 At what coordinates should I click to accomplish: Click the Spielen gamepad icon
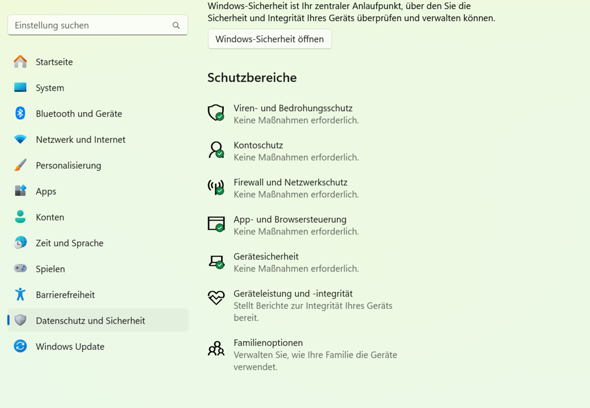point(20,268)
